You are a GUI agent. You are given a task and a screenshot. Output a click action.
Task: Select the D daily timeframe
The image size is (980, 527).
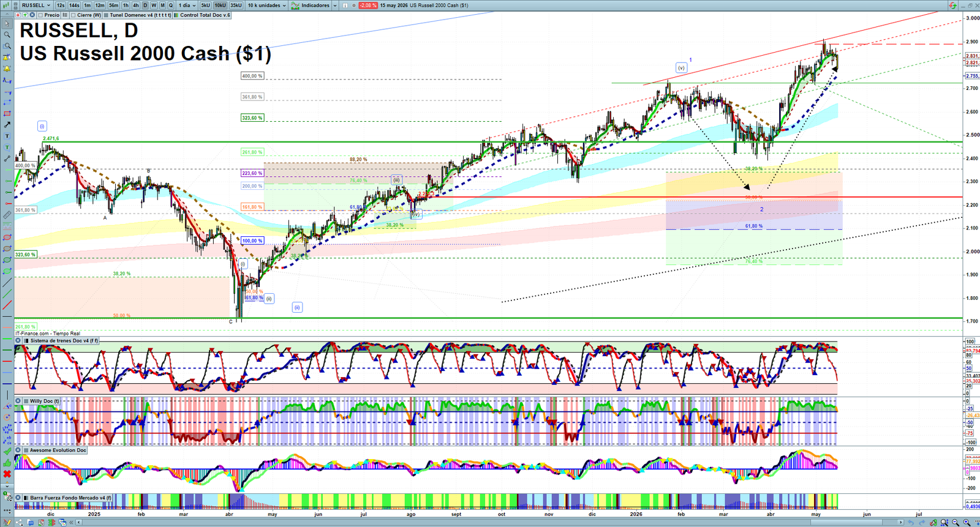[145, 6]
